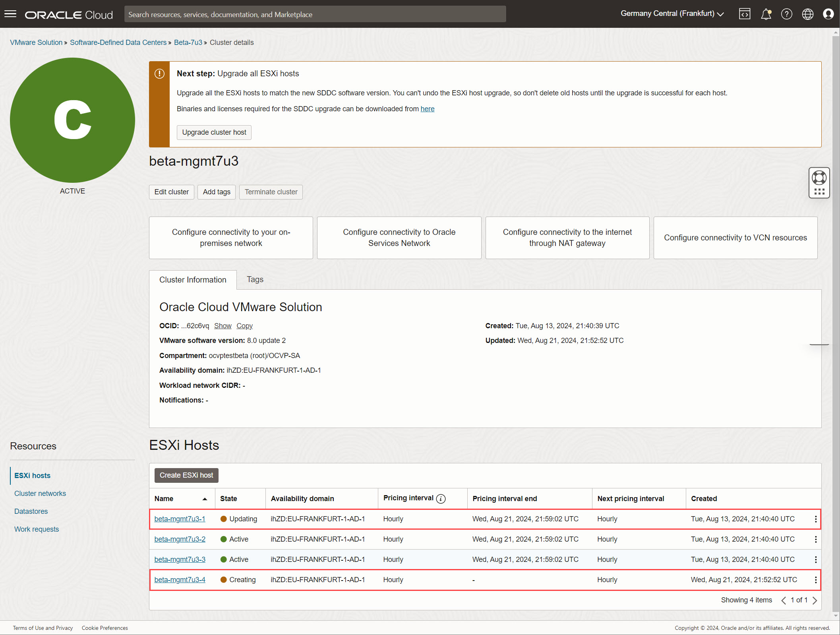Open the language globe icon
840x635 pixels.
pyautogui.click(x=807, y=14)
